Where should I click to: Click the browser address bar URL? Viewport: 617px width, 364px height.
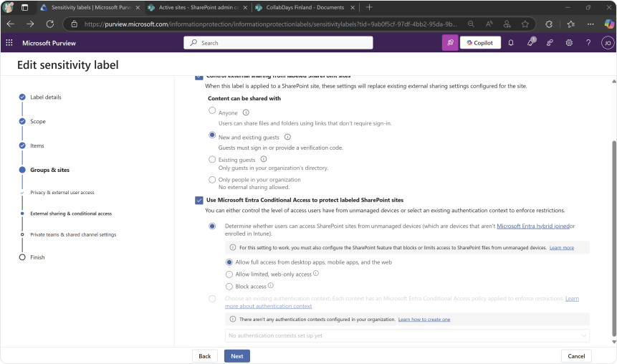[x=270, y=24]
